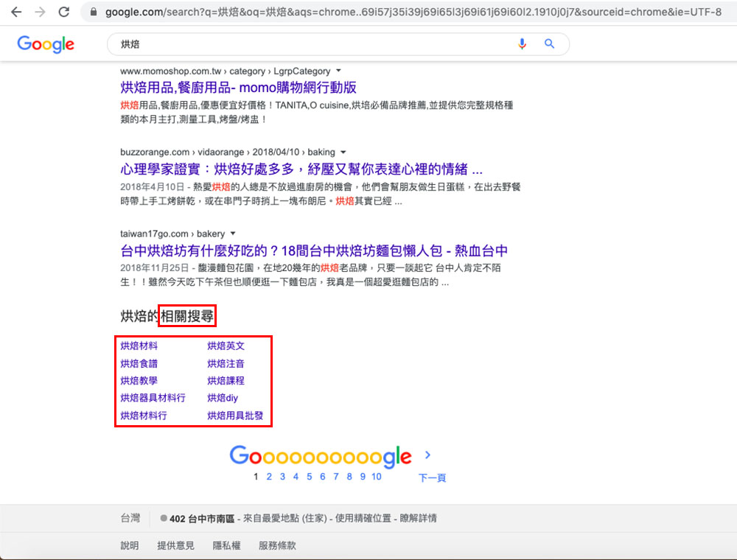Expand the dropdown arrow on the momoshop breadcrumb
The height and width of the screenshot is (560, 737).
point(339,71)
